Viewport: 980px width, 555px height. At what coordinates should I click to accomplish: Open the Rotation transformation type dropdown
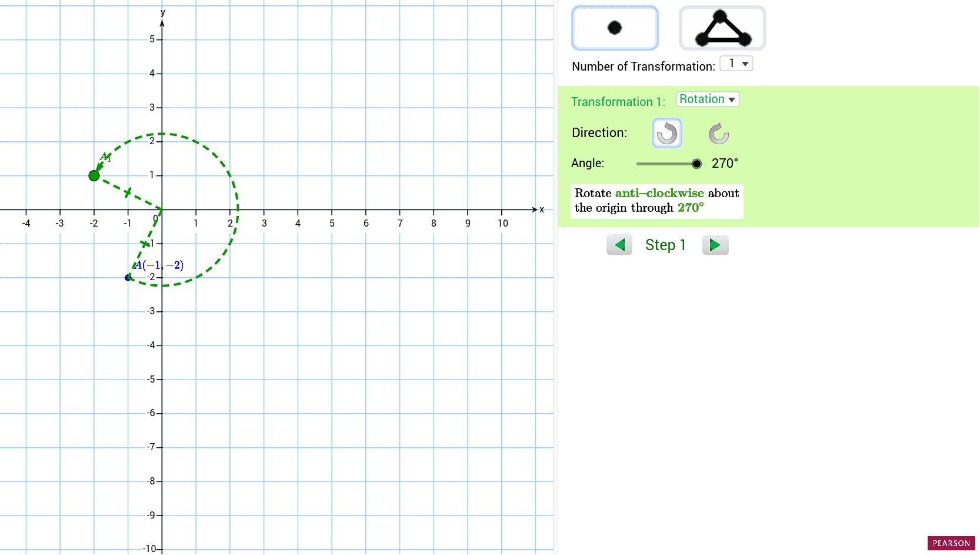pos(707,99)
